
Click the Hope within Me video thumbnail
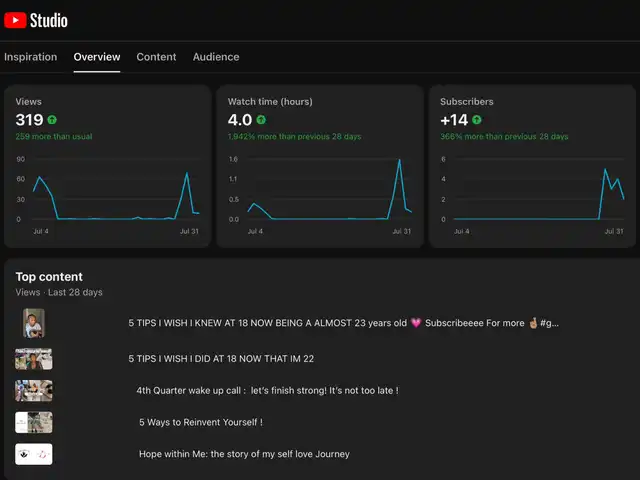(34, 454)
